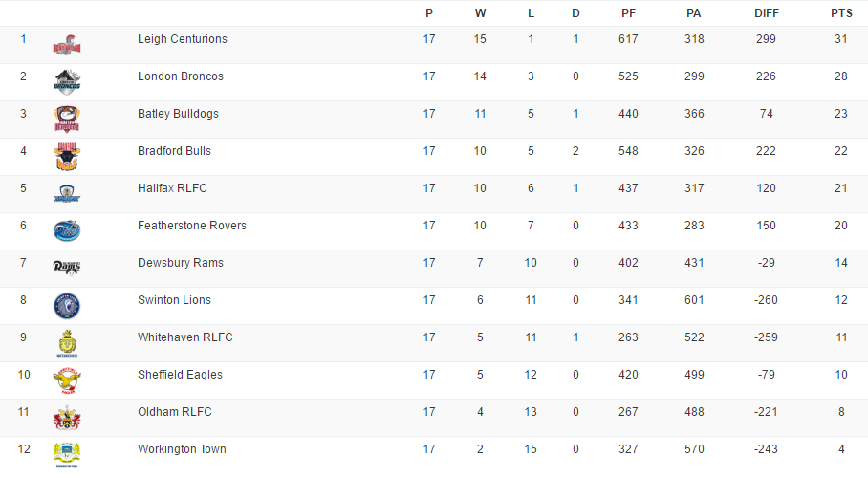The image size is (868, 478).
Task: Click the Halifax RLFC club badge
Action: point(67,193)
